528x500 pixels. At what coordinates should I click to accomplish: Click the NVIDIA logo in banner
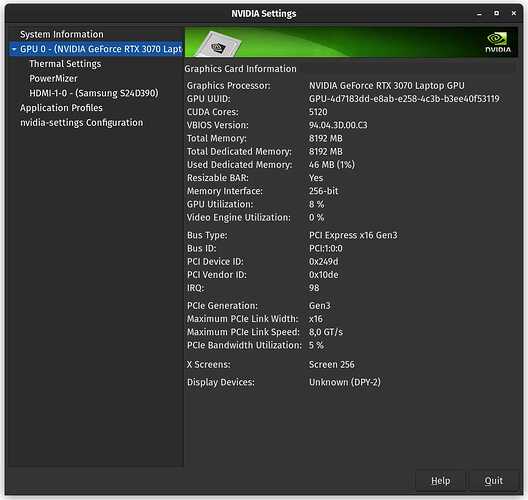pos(498,43)
